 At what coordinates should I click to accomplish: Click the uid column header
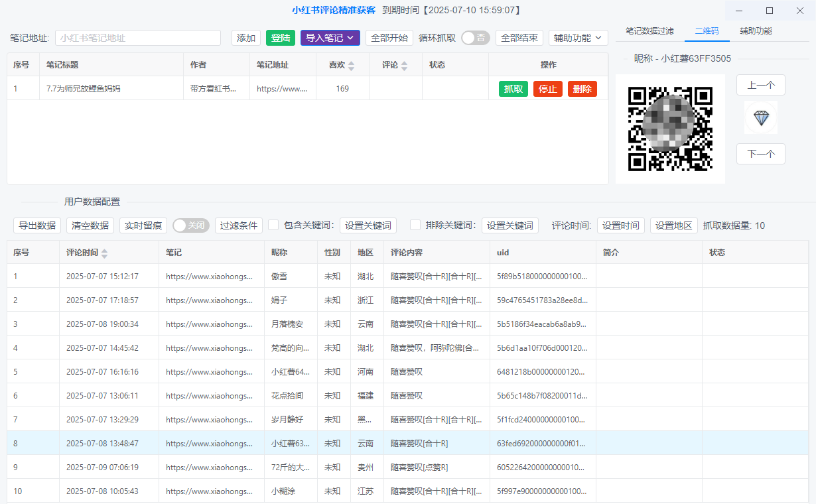pos(503,253)
